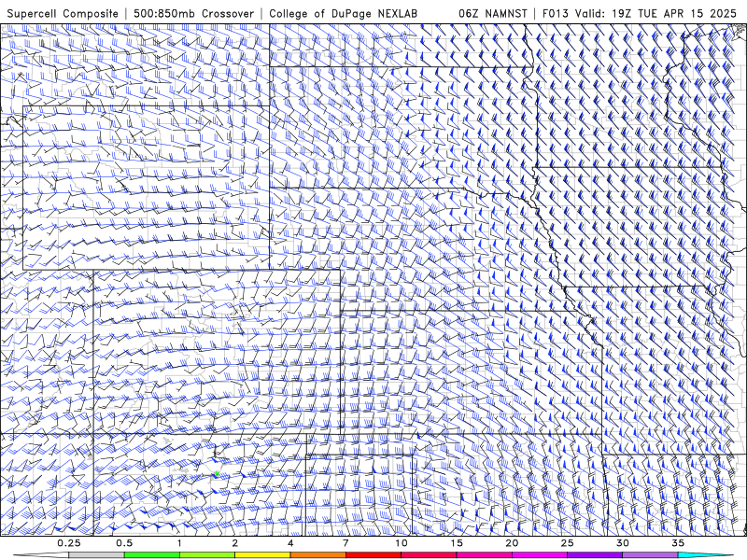747x560 pixels.
Task: Click the 0.25 legend label
Action: [x=69, y=543]
